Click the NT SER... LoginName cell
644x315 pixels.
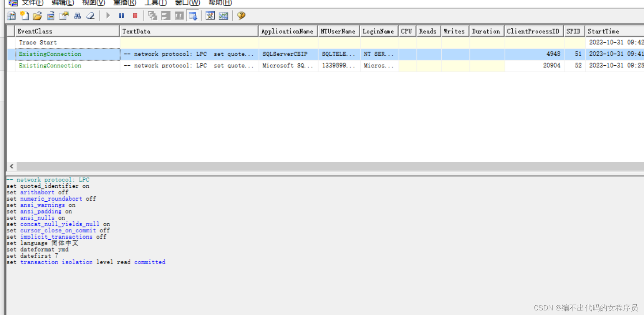point(379,54)
